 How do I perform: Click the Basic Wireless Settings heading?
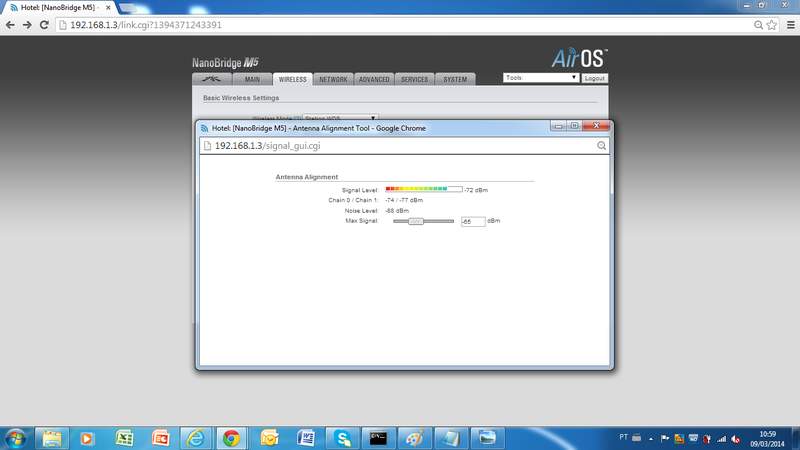pos(241,97)
